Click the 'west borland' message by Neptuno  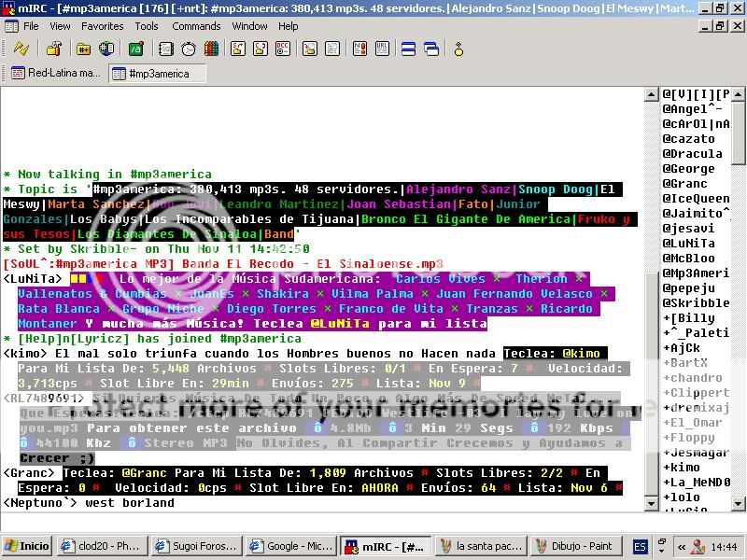[x=130, y=503]
